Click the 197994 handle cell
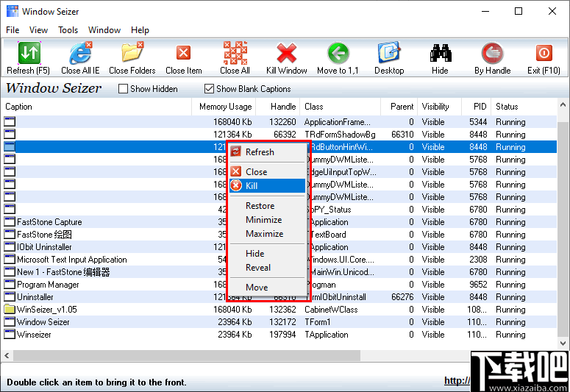This screenshot has width=570, height=392. (x=282, y=335)
